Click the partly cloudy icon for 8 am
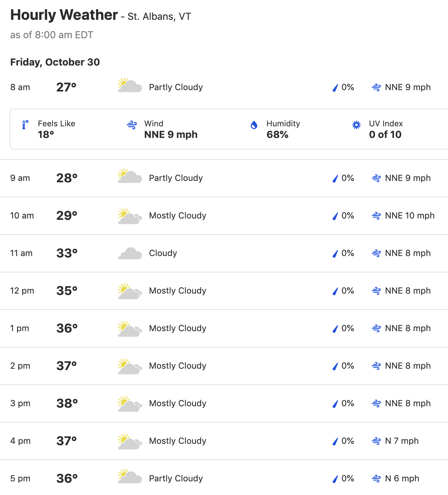The image size is (448, 495). tap(130, 85)
